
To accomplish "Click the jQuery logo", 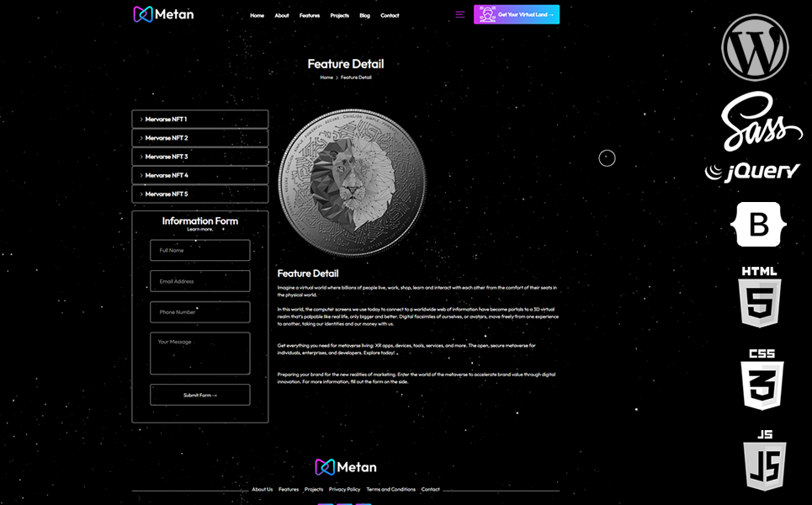I will tap(752, 172).
